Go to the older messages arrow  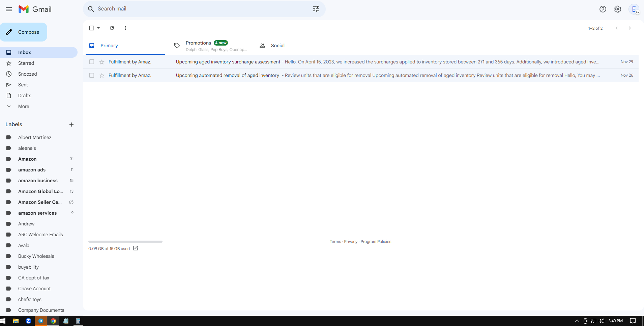pyautogui.click(x=630, y=28)
